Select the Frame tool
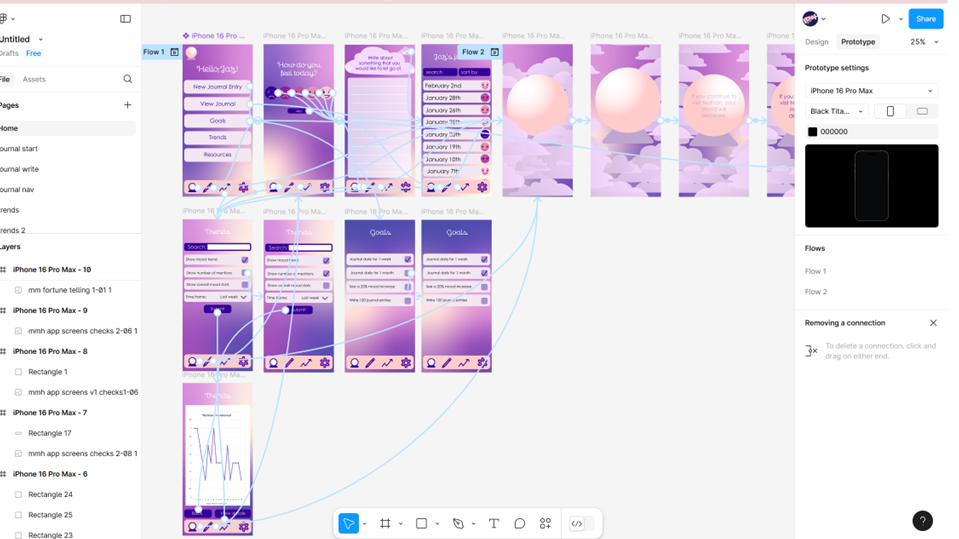The image size is (959, 539). [x=385, y=524]
